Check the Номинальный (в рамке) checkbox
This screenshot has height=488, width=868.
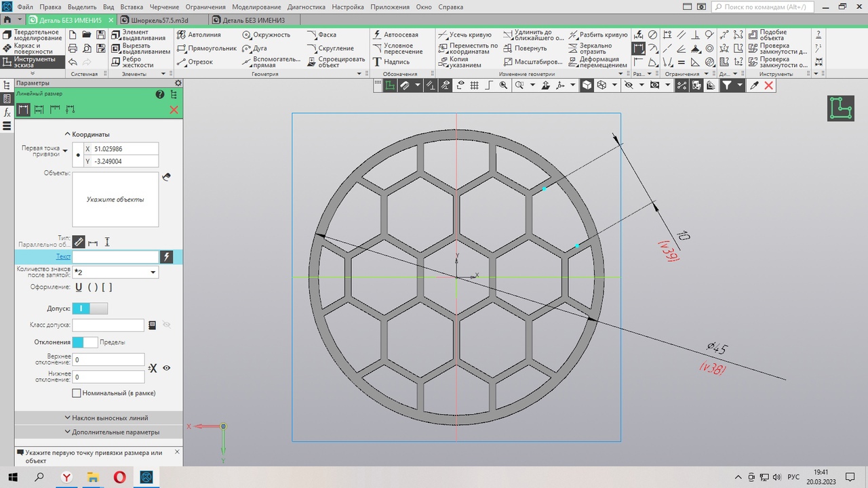tap(77, 393)
